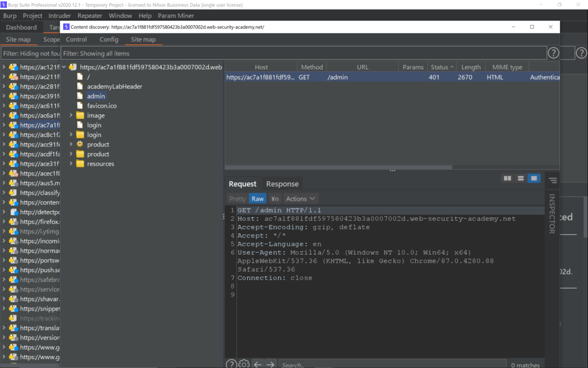The width and height of the screenshot is (588, 368).
Task: Open help icon beside the search bar
Action: click(x=231, y=364)
